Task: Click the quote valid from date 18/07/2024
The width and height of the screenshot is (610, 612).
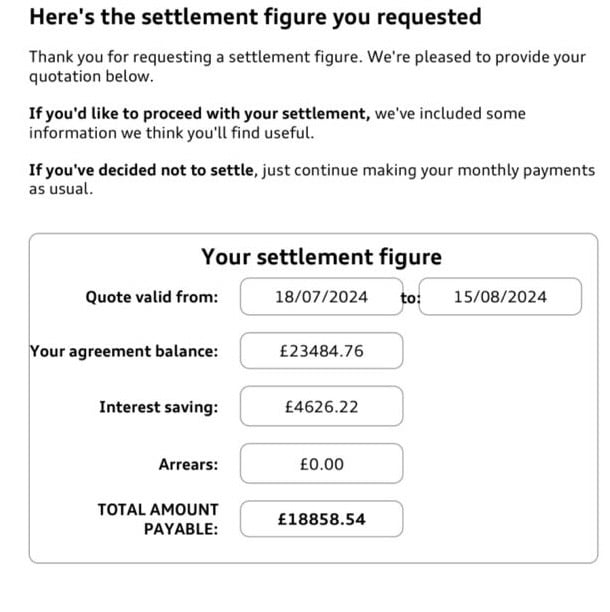Action: tap(321, 297)
